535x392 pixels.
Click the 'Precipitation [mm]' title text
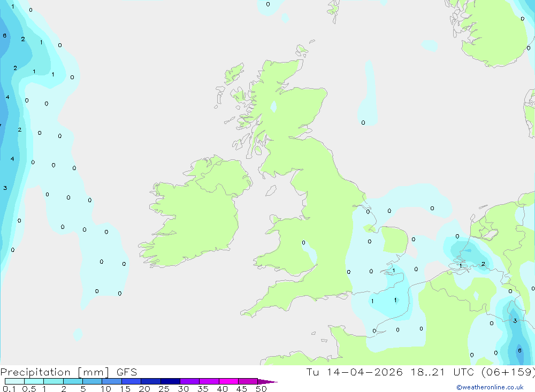(x=55, y=372)
